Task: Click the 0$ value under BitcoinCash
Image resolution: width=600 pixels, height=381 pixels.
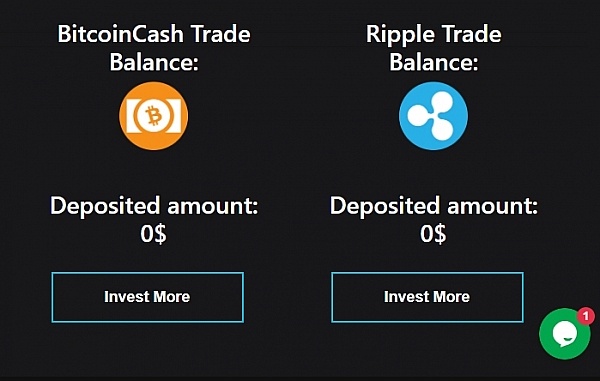Action: tap(153, 234)
